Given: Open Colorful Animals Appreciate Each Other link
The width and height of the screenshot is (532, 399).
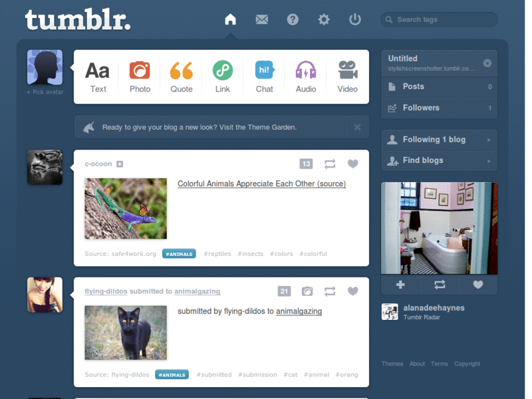Looking at the screenshot, I should pyautogui.click(x=261, y=184).
